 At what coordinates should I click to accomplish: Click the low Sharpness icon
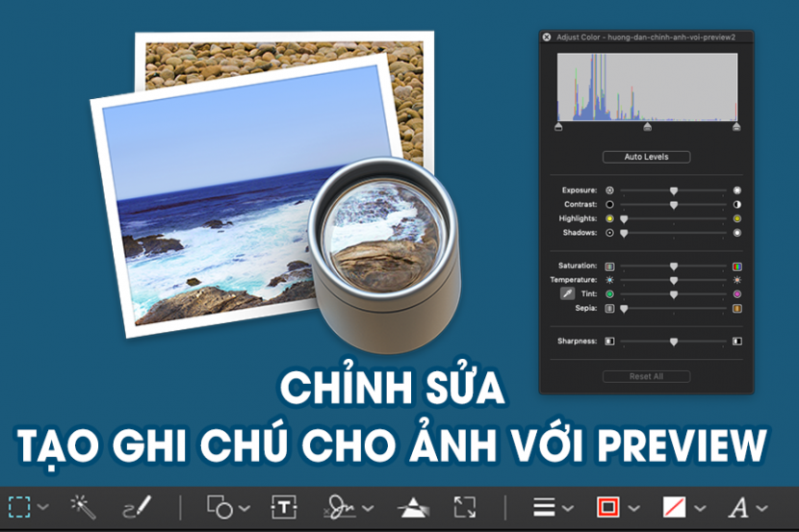(609, 342)
